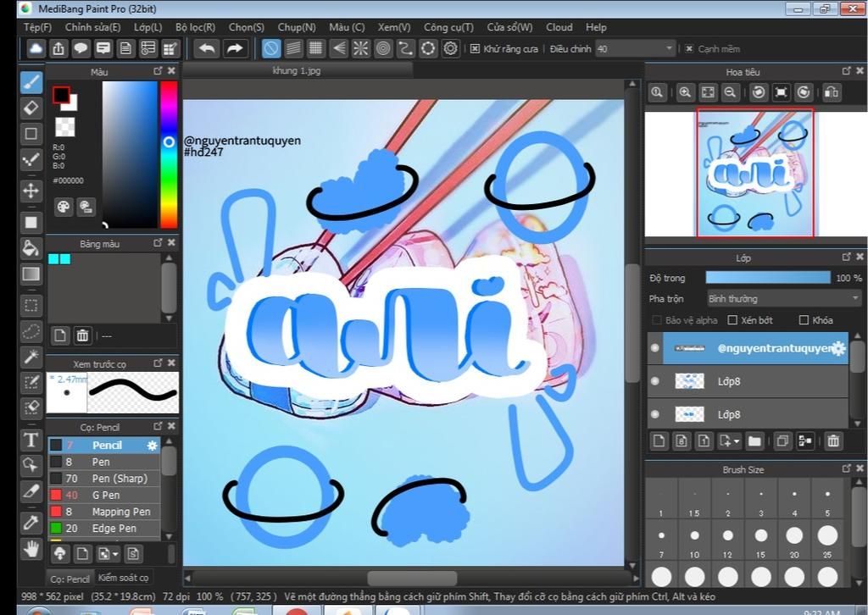
Task: Select the Eraser tool
Action: pyautogui.click(x=31, y=108)
